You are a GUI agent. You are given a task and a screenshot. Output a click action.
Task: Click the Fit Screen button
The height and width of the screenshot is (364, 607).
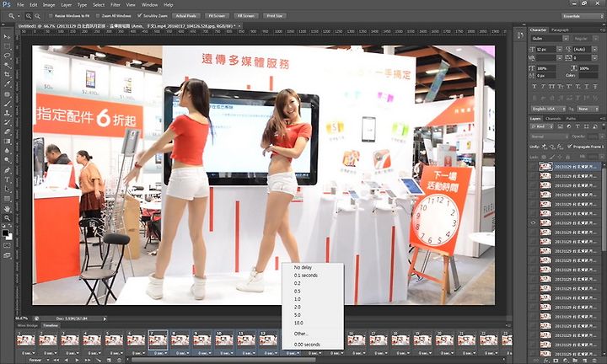click(x=217, y=16)
